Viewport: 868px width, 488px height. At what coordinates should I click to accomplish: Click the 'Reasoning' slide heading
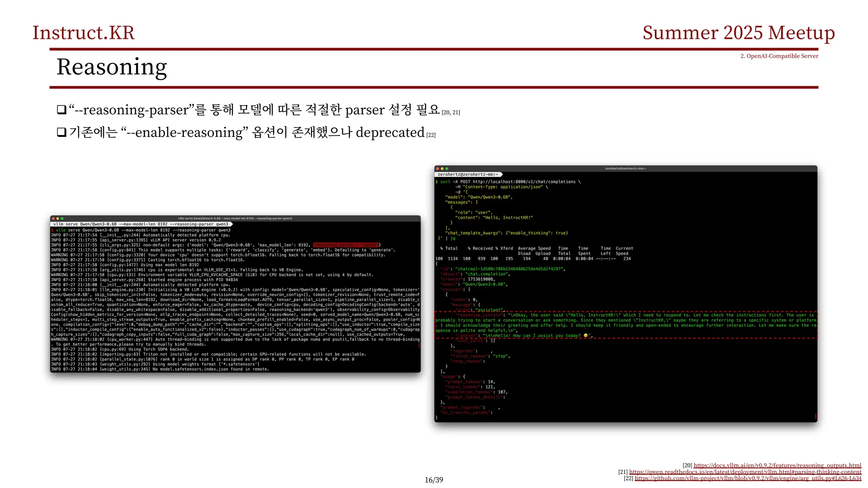[112, 67]
